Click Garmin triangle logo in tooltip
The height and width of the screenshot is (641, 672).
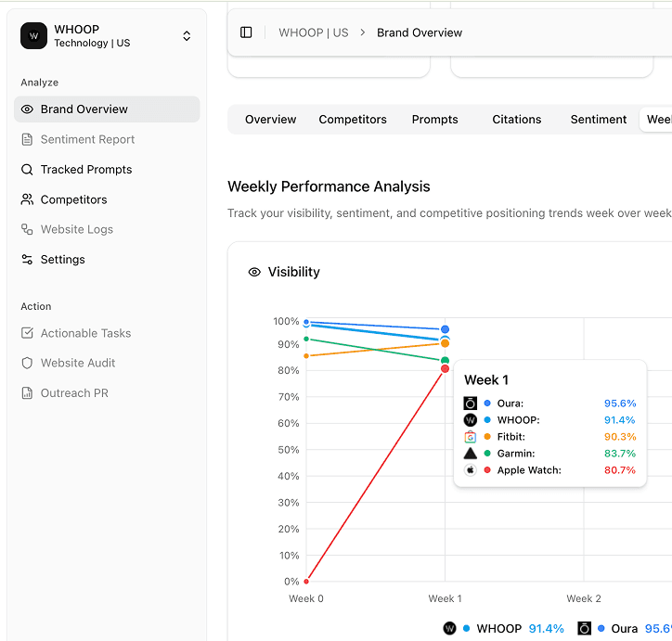(x=471, y=454)
